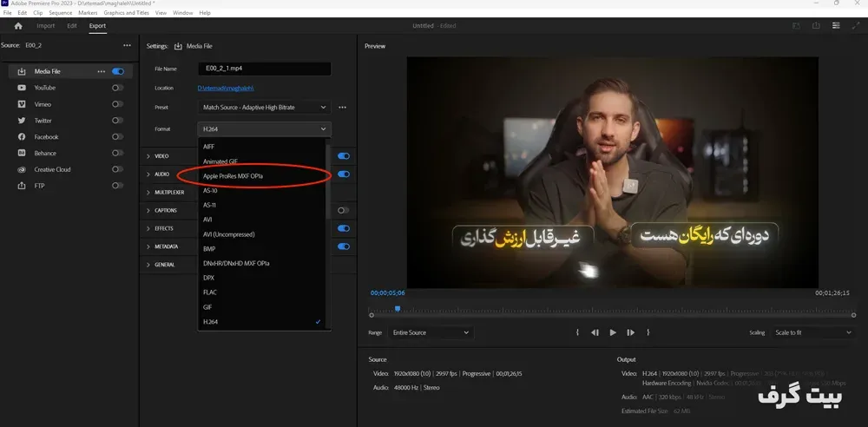This screenshot has width=868, height=427.
Task: Turn on the Captions export toggle
Action: point(344,210)
